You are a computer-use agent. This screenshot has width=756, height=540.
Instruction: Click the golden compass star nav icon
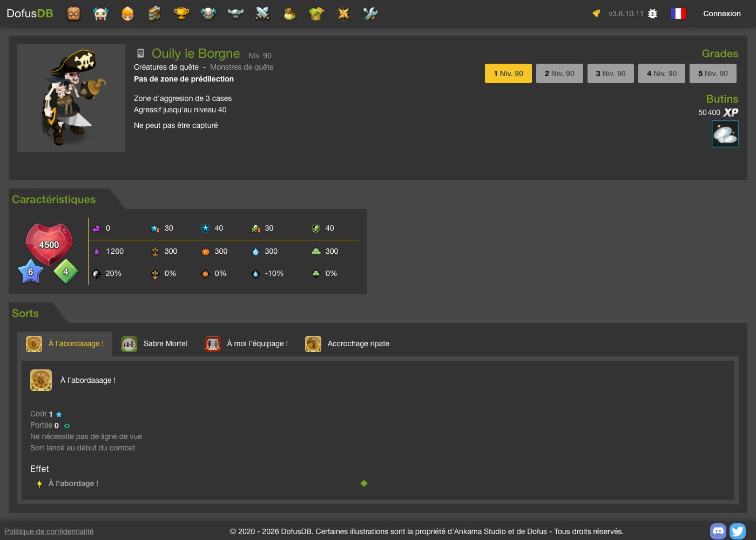[343, 13]
